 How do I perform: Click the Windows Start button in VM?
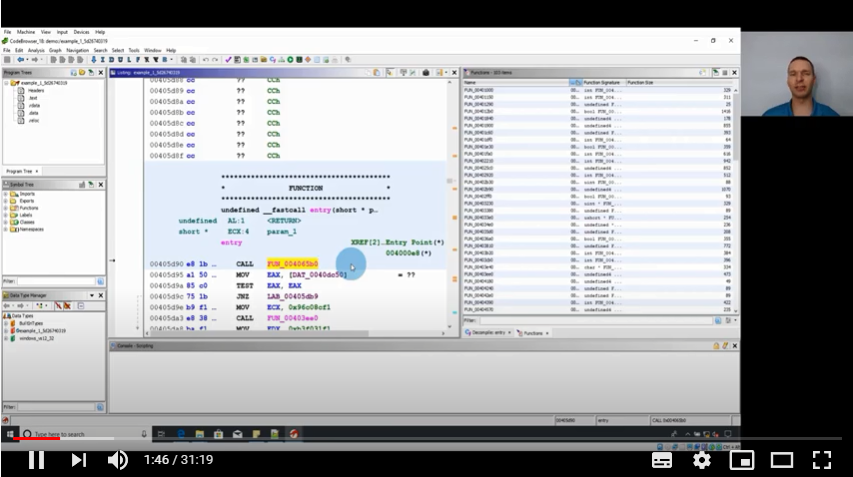pos(10,434)
